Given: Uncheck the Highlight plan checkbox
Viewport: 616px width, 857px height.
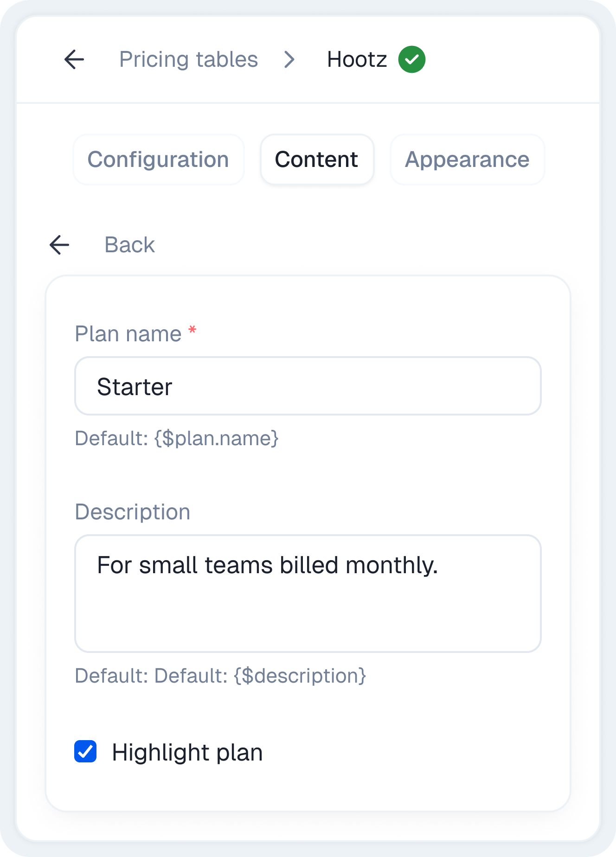Looking at the screenshot, I should click(x=85, y=751).
